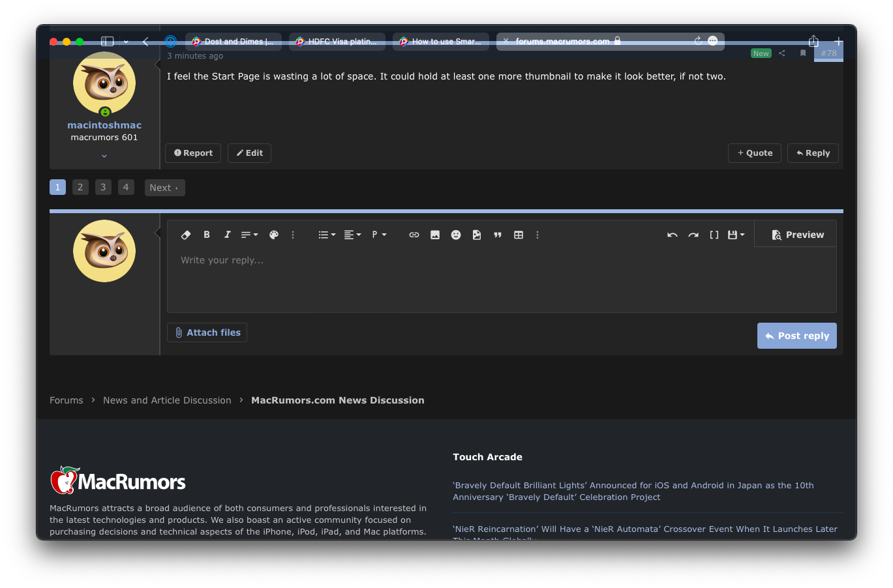
Task: Click the 3 minutes ago timestamp
Action: tap(195, 56)
